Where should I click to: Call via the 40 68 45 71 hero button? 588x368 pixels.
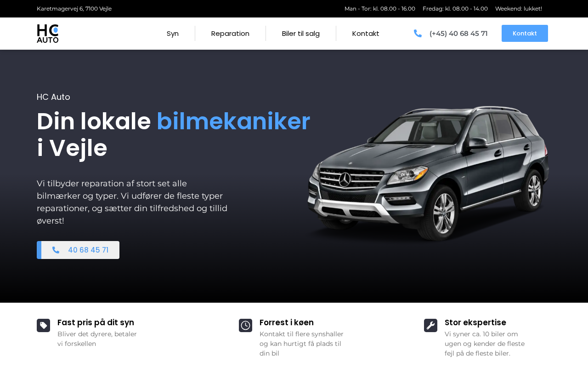78,250
